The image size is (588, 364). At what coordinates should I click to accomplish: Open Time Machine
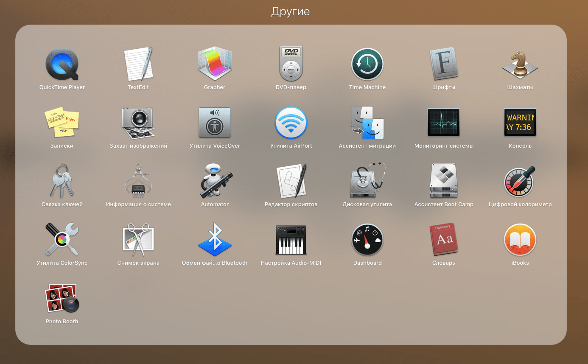point(367,64)
